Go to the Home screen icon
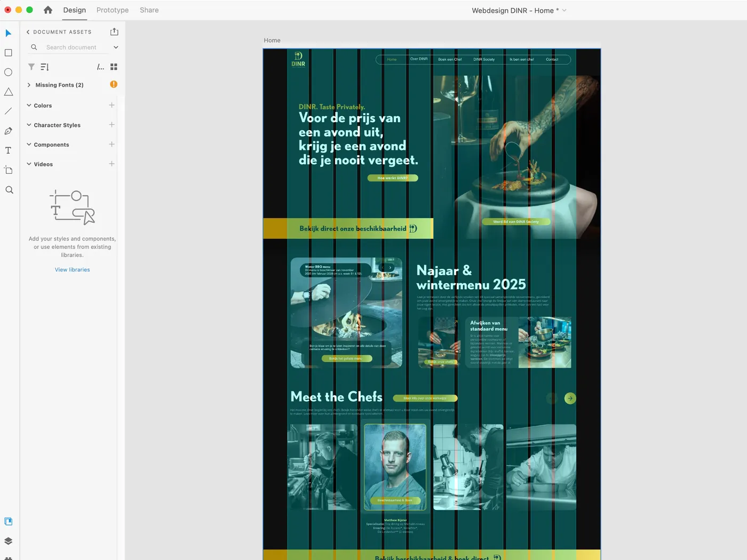Viewport: 747px width, 560px height. (x=48, y=10)
